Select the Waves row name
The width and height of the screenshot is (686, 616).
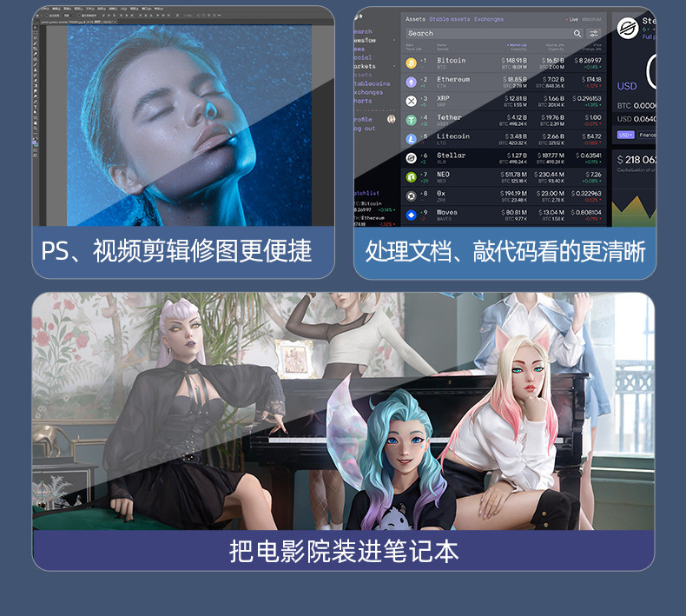point(447,212)
